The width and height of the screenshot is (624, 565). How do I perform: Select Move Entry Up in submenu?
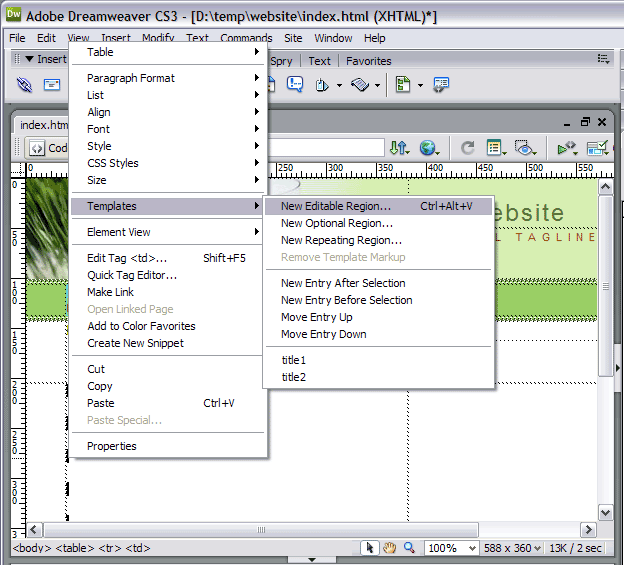click(x=378, y=317)
